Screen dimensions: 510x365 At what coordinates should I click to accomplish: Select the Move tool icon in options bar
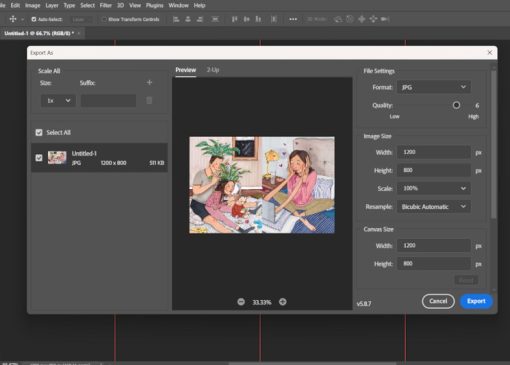pos(13,19)
